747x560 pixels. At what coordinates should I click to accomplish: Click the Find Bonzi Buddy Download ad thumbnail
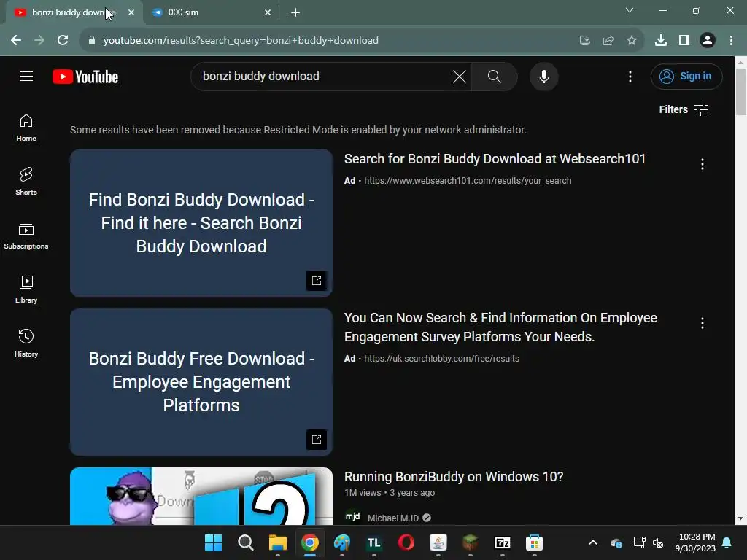pos(201,223)
